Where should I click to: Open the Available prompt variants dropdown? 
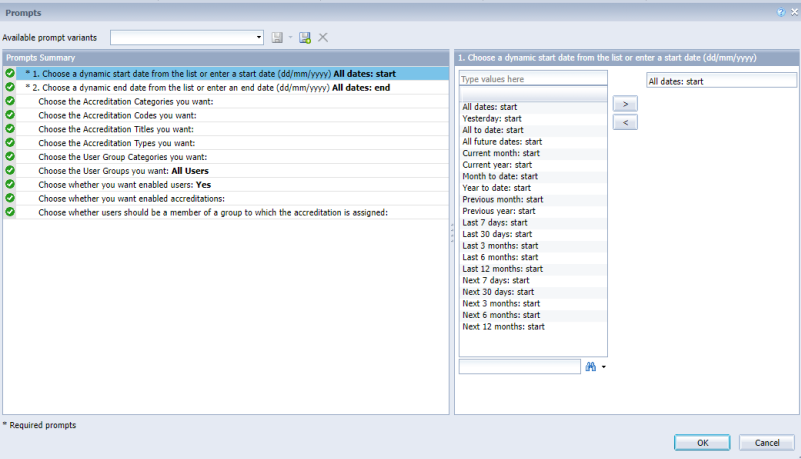coord(258,37)
